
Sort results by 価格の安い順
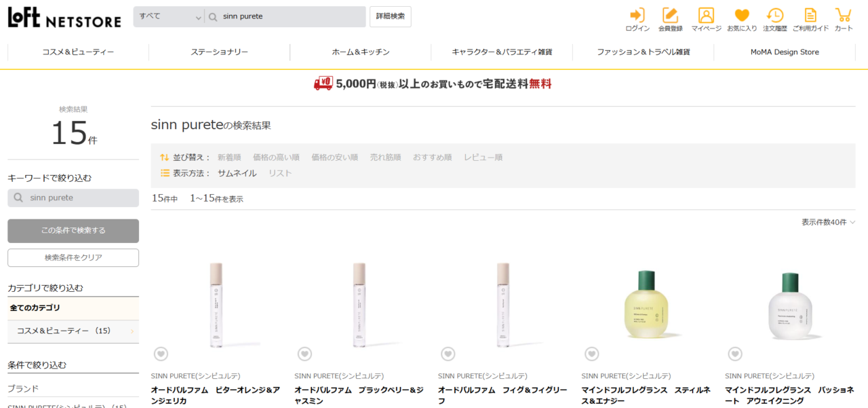pyautogui.click(x=334, y=157)
